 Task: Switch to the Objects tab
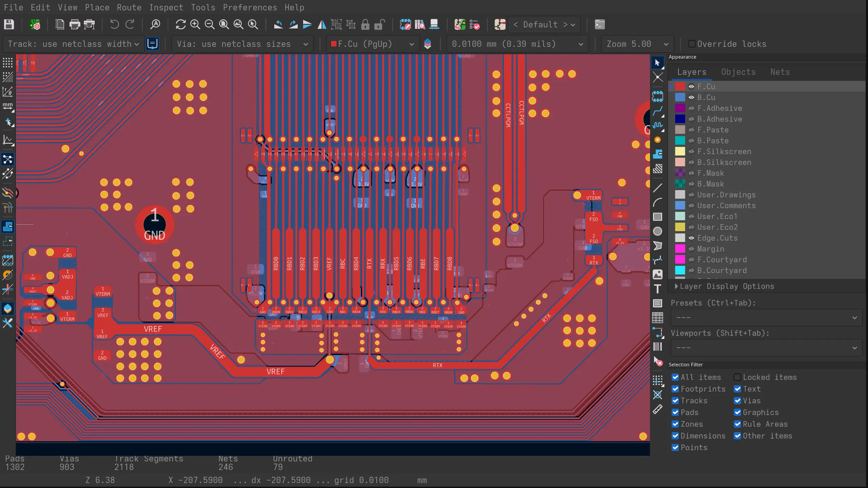tap(738, 72)
